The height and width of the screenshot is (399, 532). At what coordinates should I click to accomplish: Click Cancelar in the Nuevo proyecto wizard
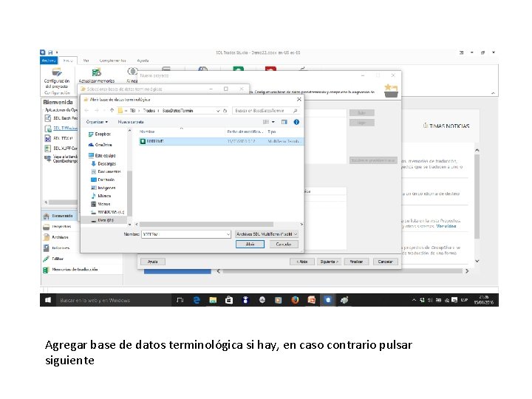[x=385, y=262]
